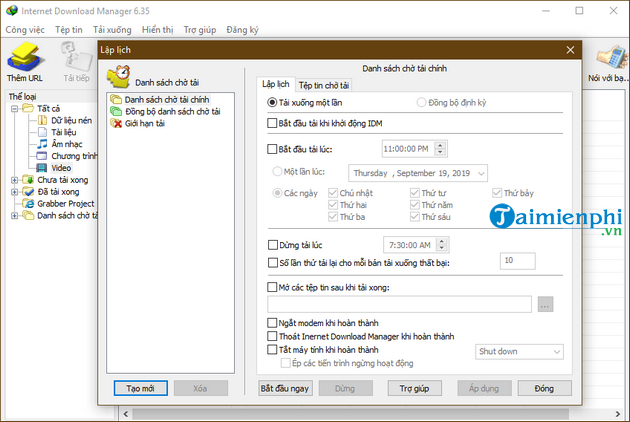The image size is (630, 422).
Task: Collapse the Tất cả tree node
Action: pyautogui.click(x=14, y=109)
